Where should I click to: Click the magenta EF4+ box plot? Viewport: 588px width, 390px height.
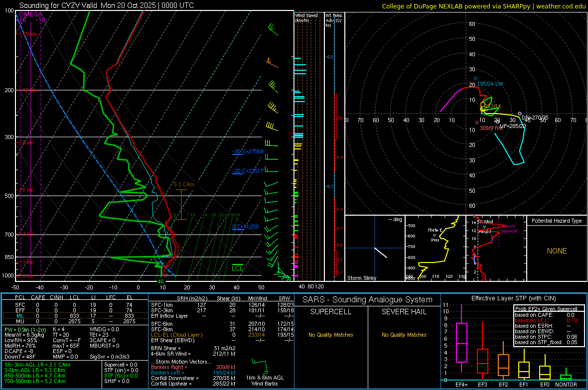[x=461, y=338]
